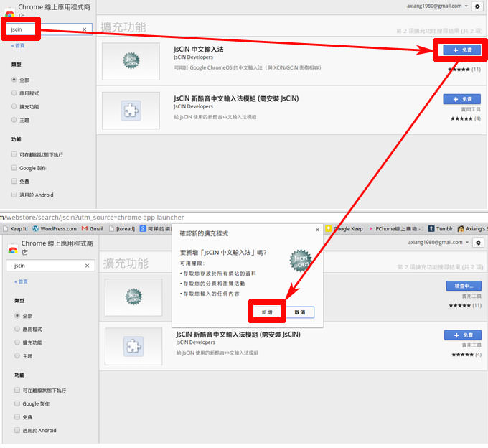
Task: Click 取消 in the confirmation dialog
Action: click(300, 313)
